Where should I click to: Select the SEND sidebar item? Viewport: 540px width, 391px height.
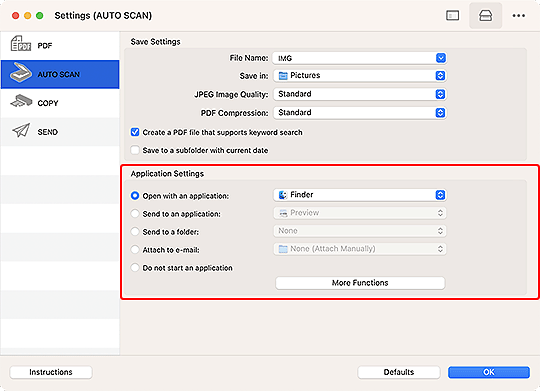[60, 132]
